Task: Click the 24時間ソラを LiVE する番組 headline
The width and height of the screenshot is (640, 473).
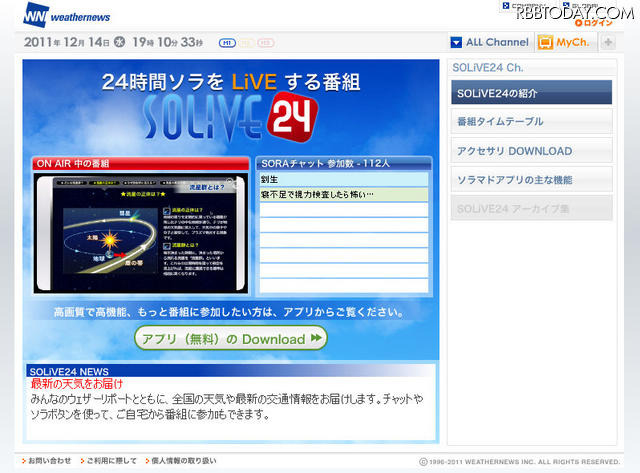Action: click(231, 82)
